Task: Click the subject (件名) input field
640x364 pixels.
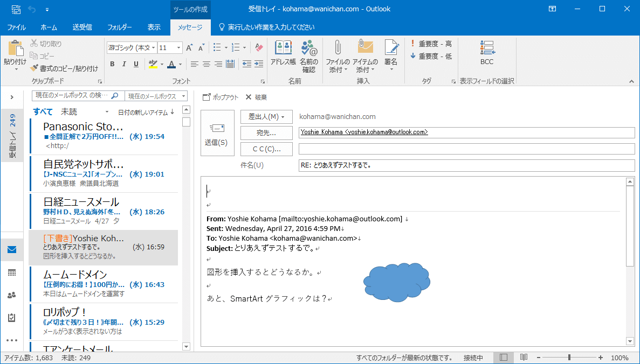Action: coord(466,165)
